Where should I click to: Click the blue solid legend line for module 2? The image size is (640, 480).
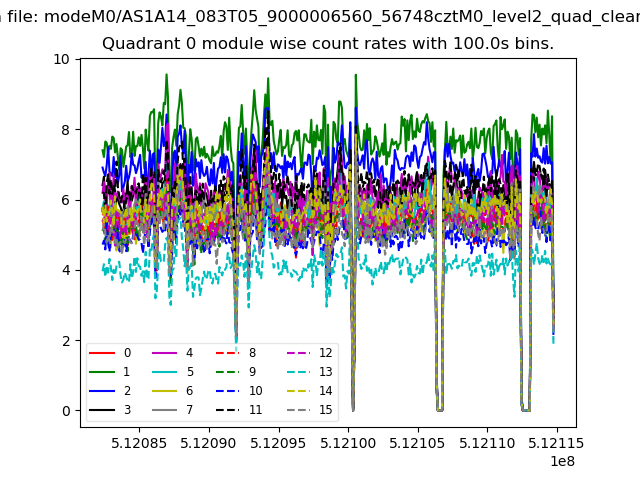click(102, 391)
